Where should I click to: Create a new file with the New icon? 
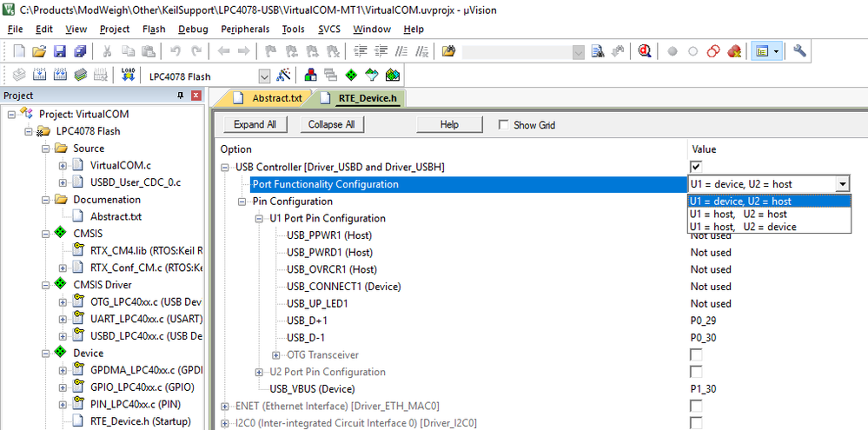coord(19,51)
